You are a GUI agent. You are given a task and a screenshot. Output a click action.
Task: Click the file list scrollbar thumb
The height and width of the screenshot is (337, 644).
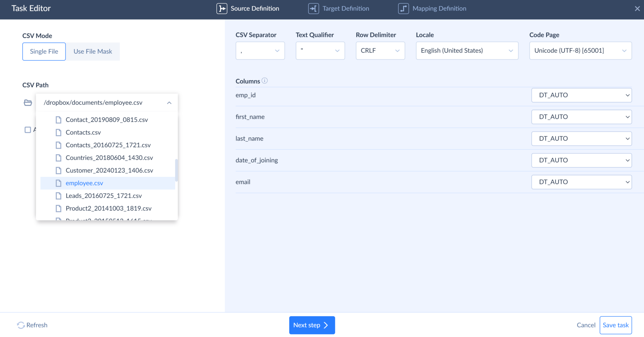point(176,170)
